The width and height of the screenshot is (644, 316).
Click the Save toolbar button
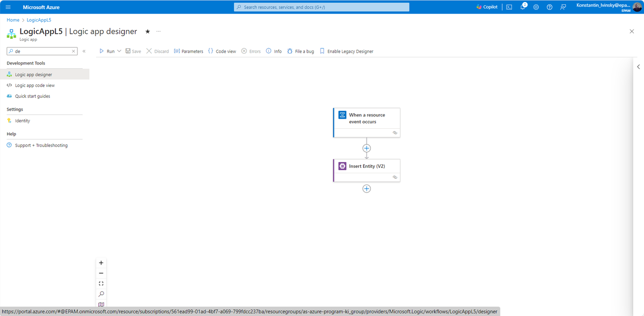click(x=133, y=52)
